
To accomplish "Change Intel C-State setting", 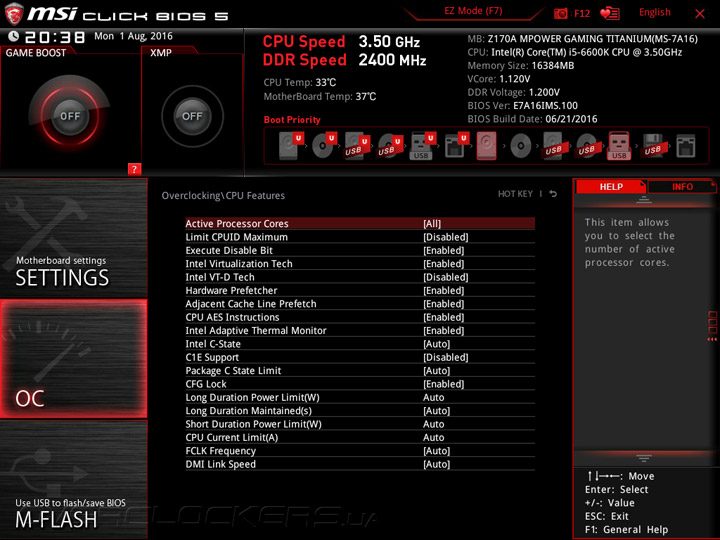I will point(360,343).
